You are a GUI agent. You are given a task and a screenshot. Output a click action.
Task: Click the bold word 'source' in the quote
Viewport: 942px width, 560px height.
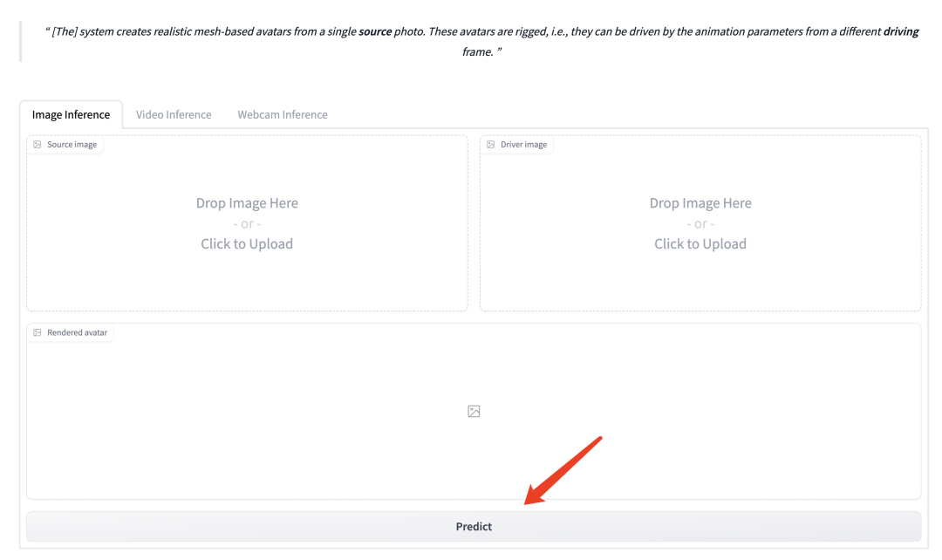[x=375, y=31]
